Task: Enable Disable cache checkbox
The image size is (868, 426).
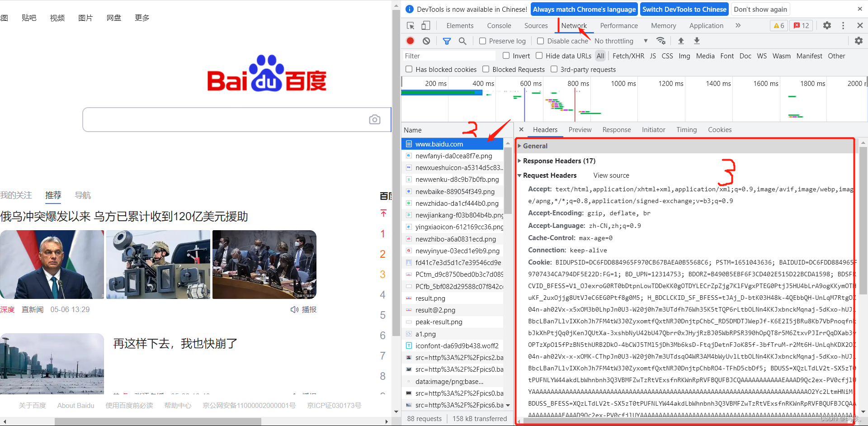Action: coord(540,41)
